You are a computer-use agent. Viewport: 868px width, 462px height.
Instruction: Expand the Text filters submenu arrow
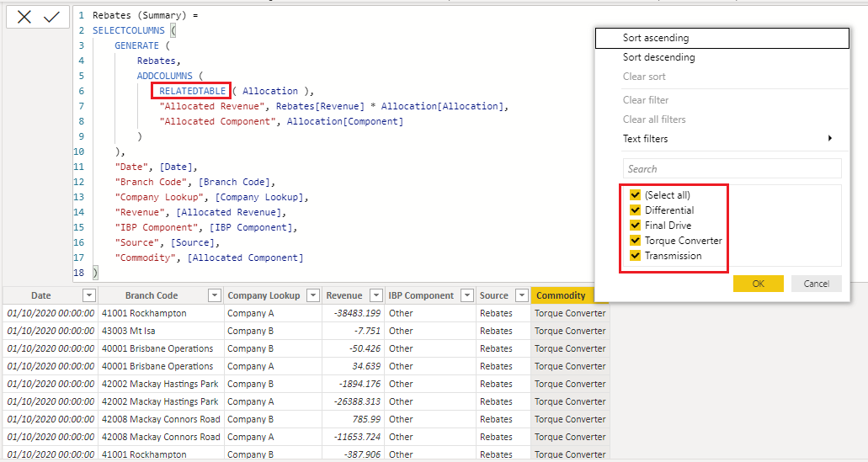[830, 138]
